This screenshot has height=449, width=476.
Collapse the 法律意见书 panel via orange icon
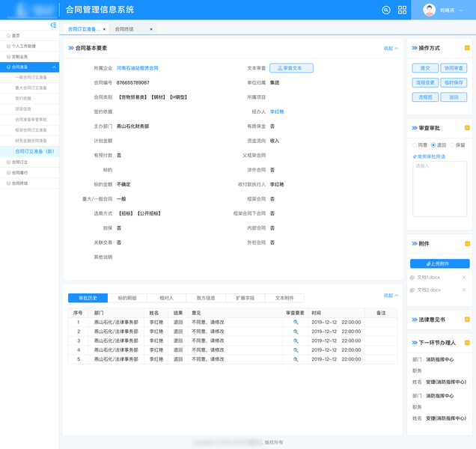(467, 319)
